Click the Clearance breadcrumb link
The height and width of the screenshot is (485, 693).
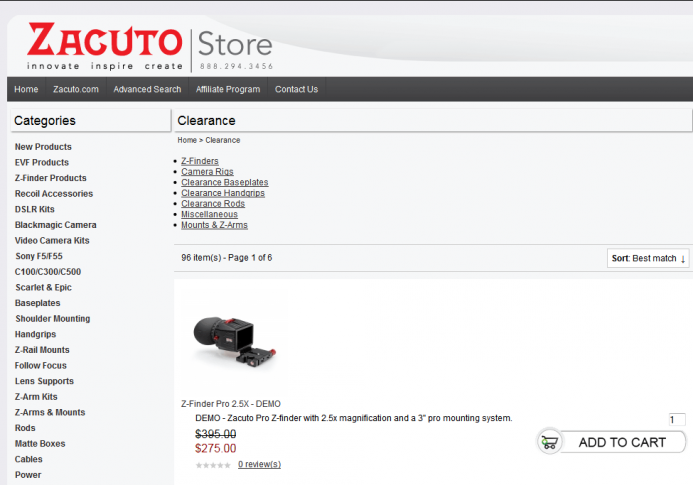coord(223,140)
